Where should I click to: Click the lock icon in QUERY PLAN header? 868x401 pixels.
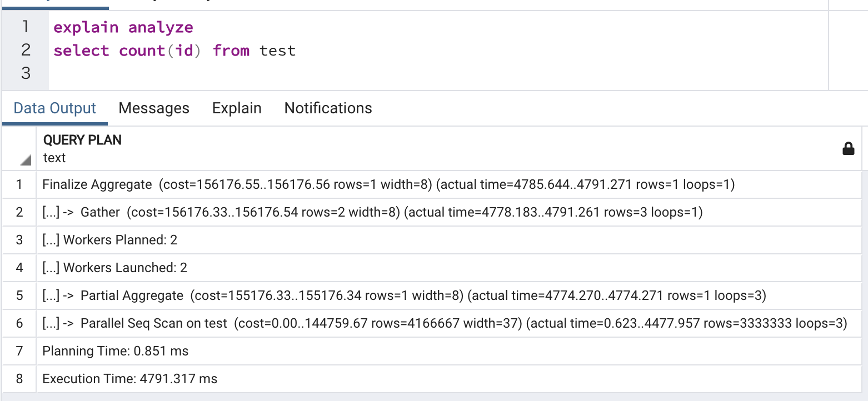(848, 148)
